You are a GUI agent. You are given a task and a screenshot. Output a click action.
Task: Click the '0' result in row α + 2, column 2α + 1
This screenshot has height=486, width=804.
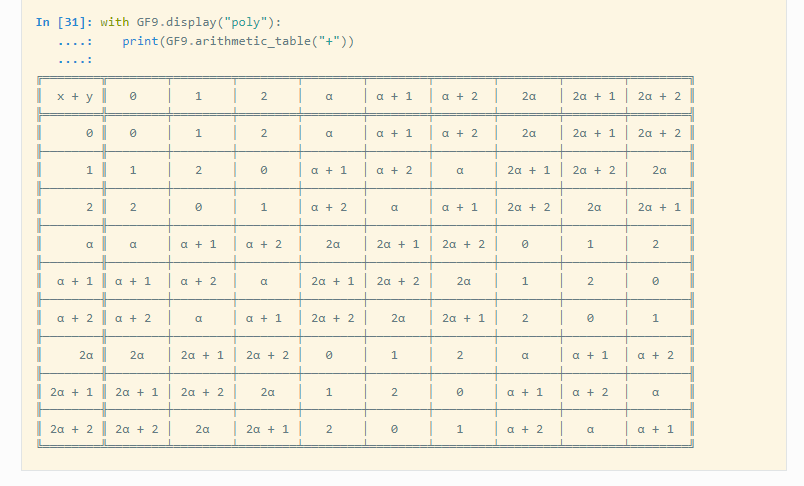[590, 318]
